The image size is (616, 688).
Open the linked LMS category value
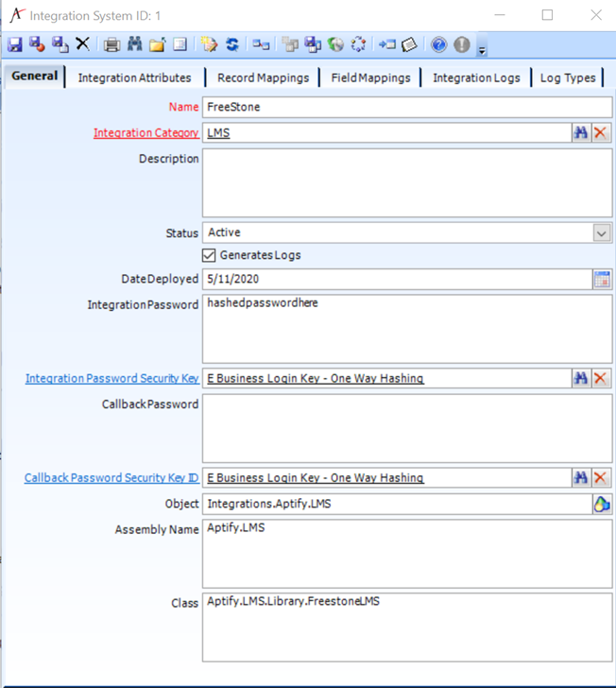[218, 133]
